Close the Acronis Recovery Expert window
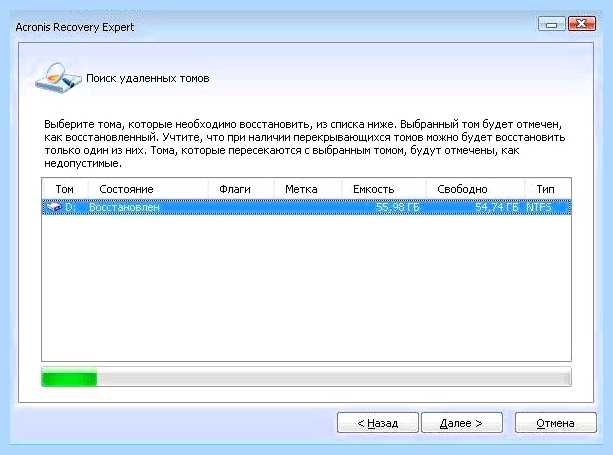The height and width of the screenshot is (455, 613). click(581, 24)
